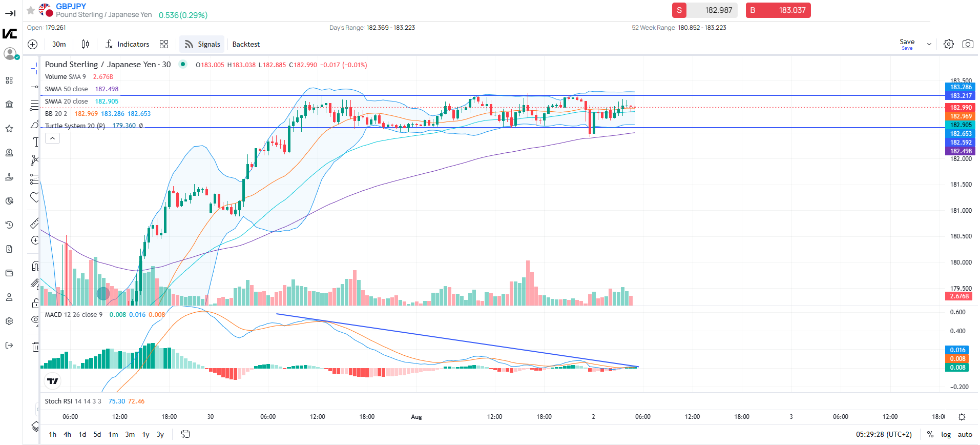
Task: Toggle auto scale at bottom right
Action: coord(965,434)
